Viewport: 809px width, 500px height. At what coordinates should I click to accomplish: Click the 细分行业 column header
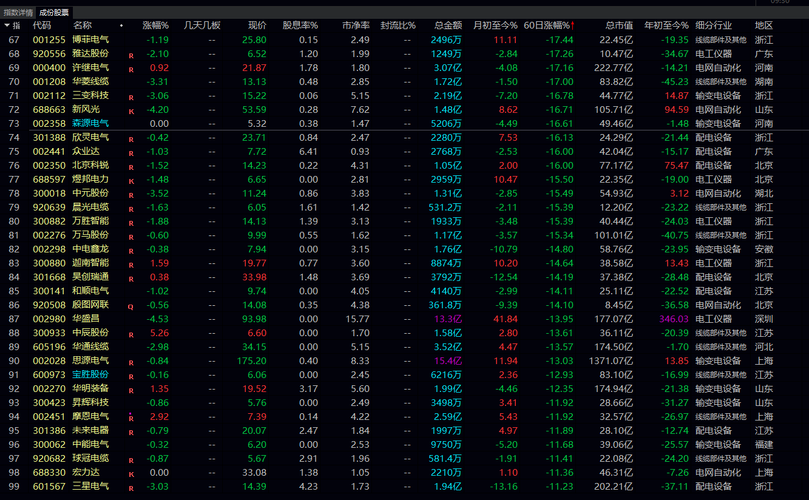[714, 25]
